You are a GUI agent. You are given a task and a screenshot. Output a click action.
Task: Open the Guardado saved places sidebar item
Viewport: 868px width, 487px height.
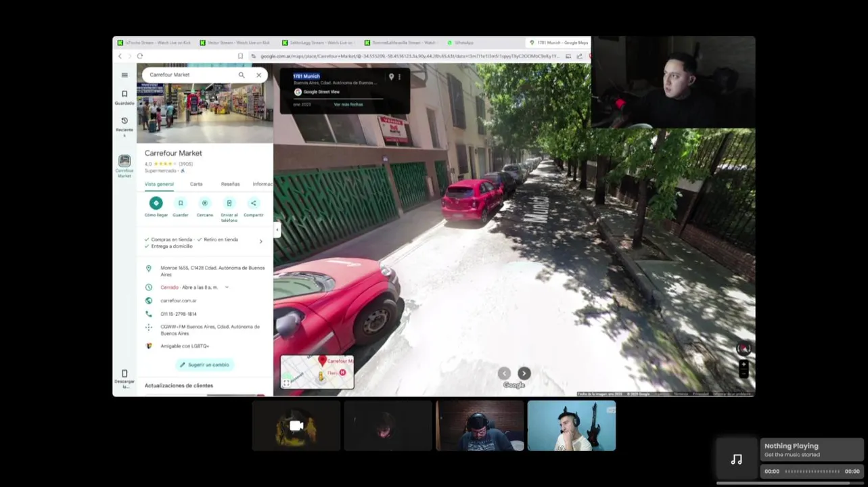pos(124,97)
